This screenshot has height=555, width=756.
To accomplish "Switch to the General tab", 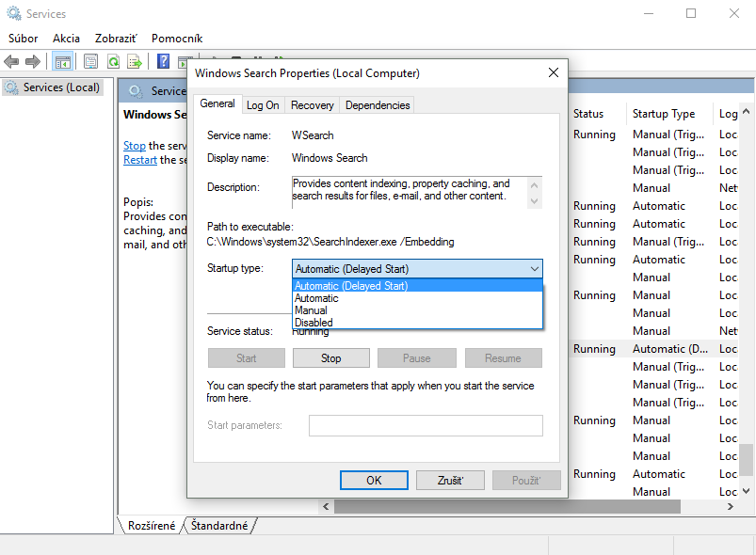I will point(217,103).
